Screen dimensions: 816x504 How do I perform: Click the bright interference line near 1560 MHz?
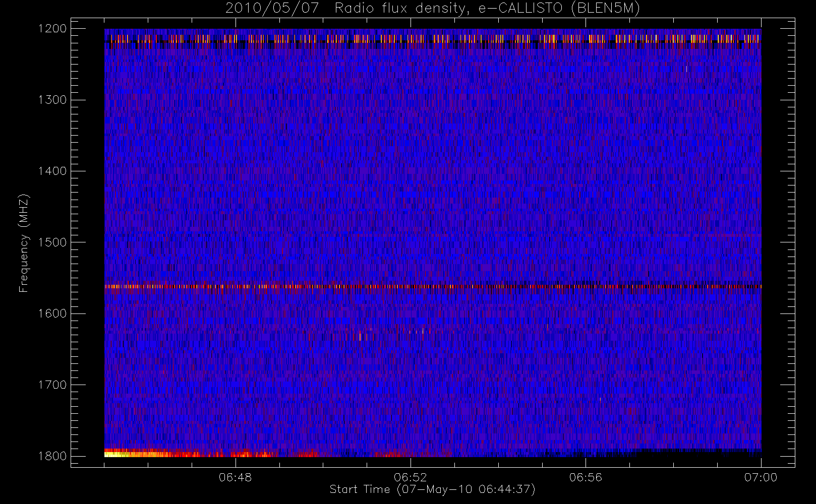point(433,286)
